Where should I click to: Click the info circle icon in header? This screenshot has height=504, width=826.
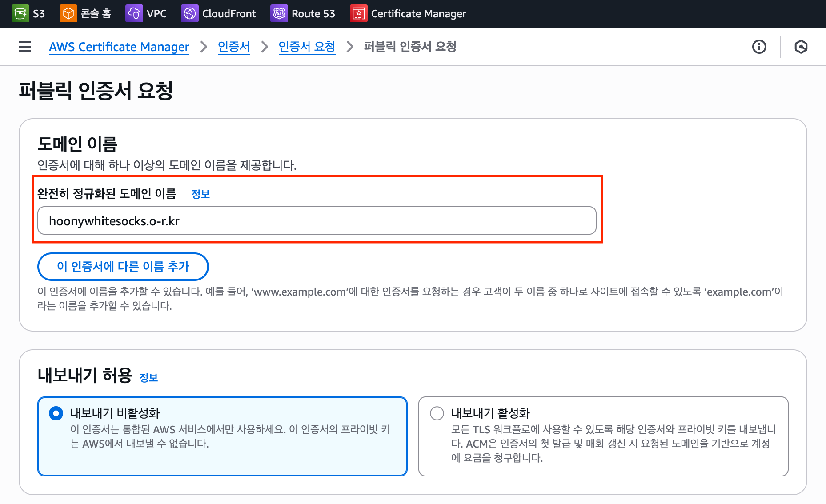click(x=759, y=47)
